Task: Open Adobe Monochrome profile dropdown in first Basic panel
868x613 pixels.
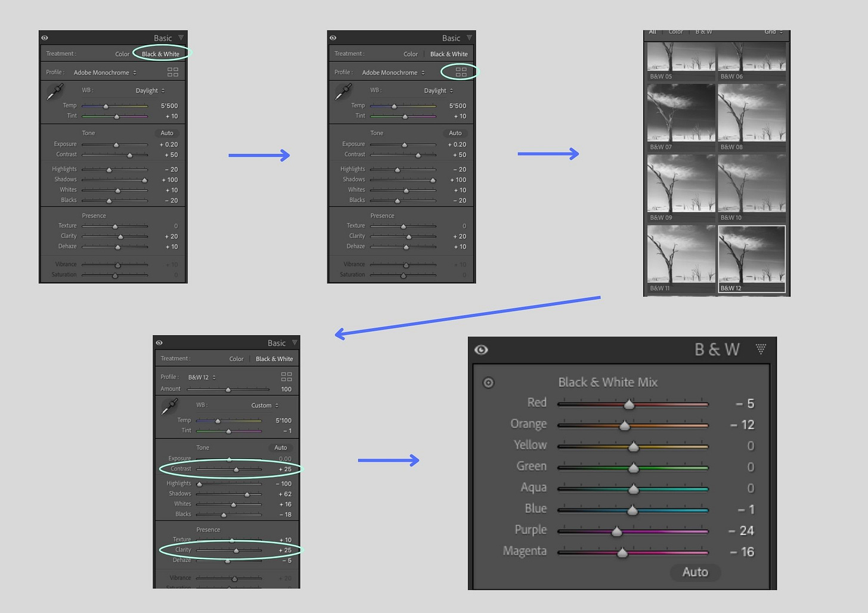Action: point(105,73)
